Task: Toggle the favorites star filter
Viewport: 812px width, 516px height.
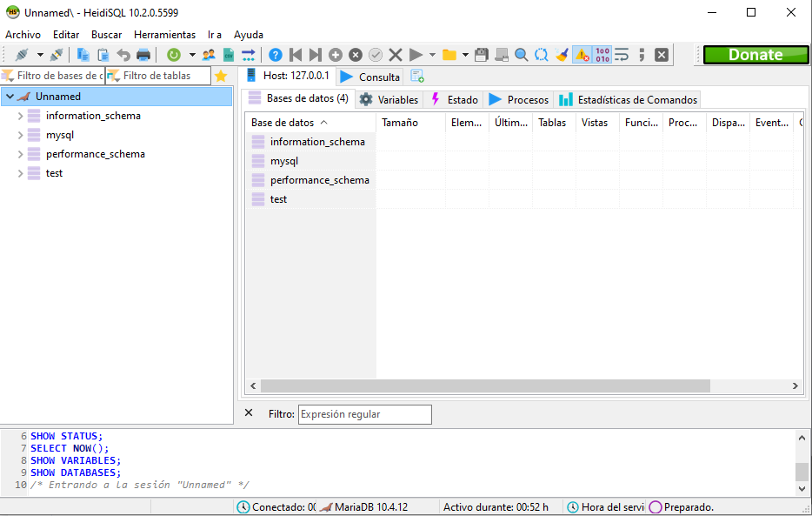Action: click(221, 76)
